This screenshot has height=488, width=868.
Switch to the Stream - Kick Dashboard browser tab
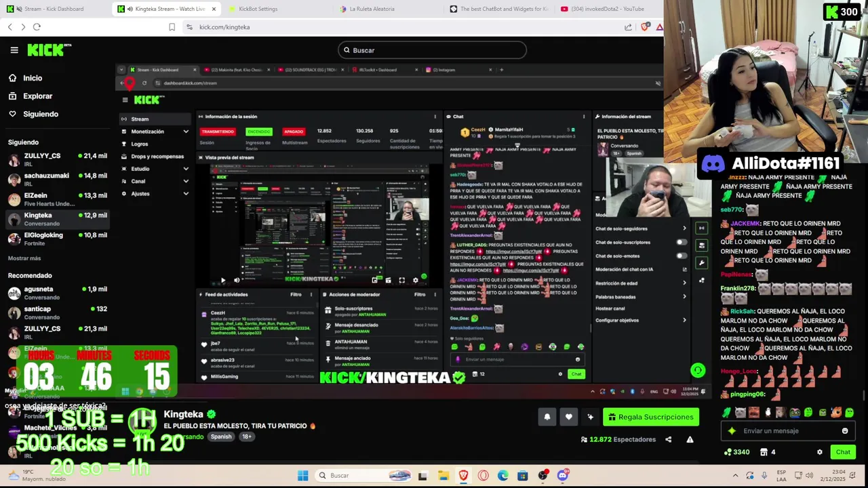pos(53,9)
